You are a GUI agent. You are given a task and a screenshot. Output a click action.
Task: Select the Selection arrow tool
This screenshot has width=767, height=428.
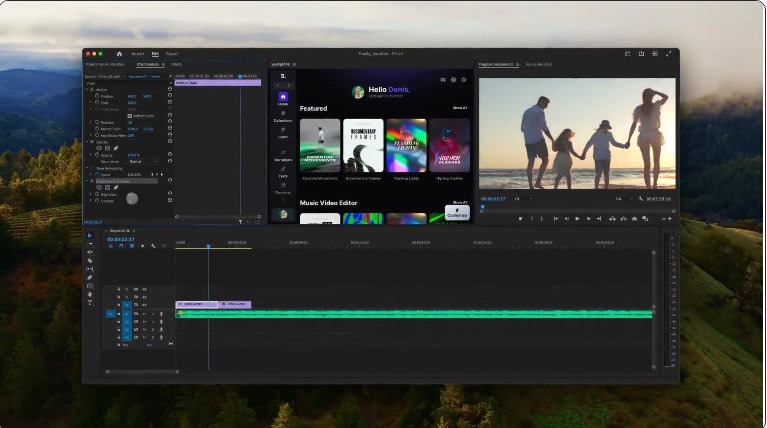coord(90,236)
